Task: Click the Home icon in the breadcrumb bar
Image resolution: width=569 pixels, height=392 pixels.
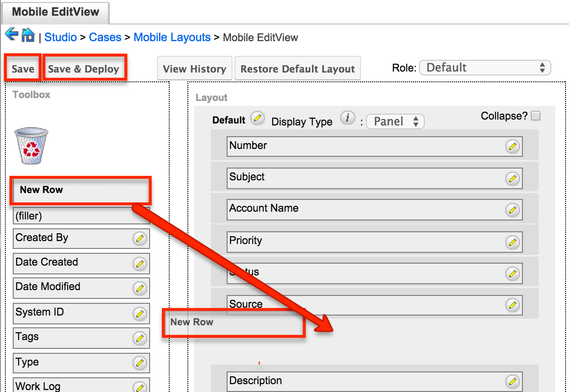Action: tap(28, 35)
